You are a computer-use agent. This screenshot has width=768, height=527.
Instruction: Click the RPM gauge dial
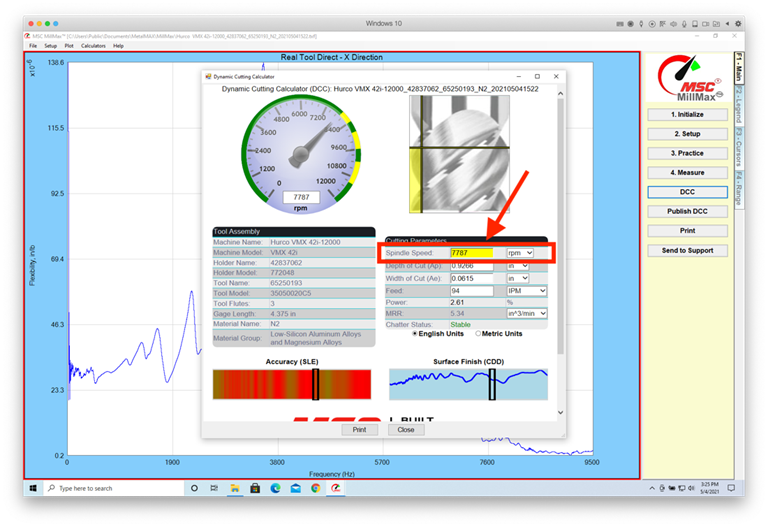(x=301, y=155)
